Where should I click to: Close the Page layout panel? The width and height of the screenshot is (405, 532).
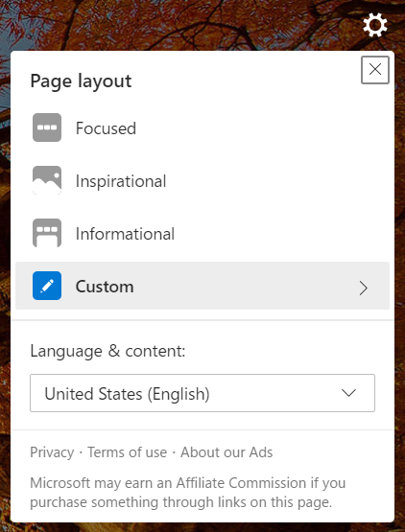click(x=374, y=70)
